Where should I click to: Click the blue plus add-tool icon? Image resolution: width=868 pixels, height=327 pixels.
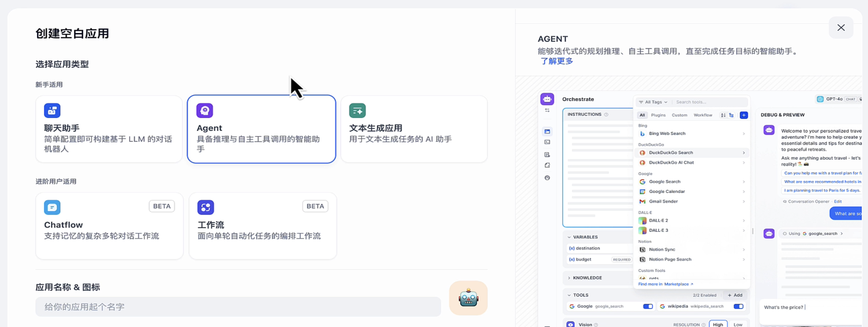744,115
